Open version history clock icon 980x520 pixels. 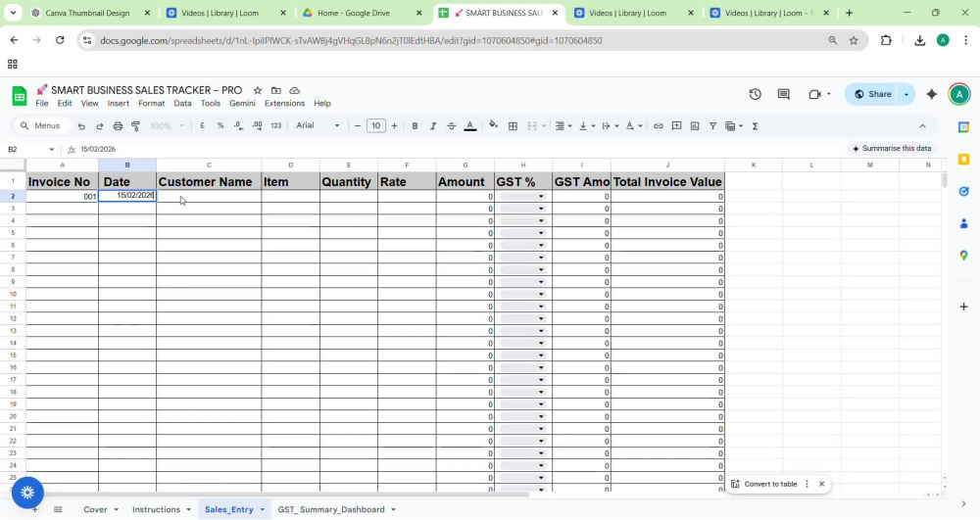[755, 94]
